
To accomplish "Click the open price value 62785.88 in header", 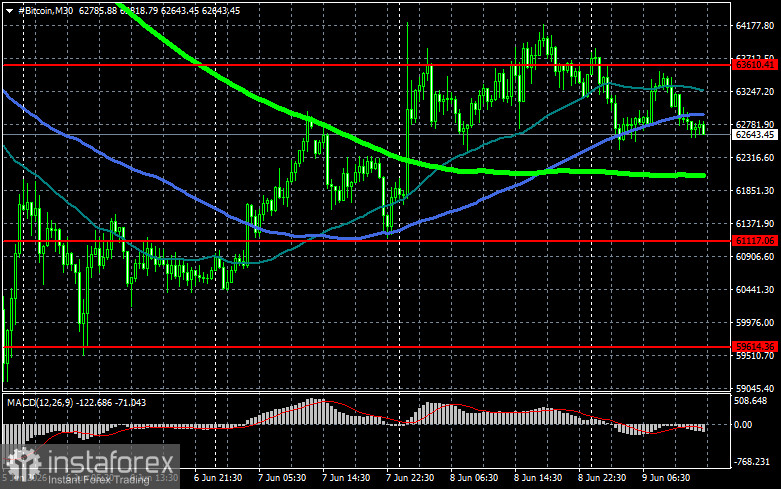I will tap(98, 10).
